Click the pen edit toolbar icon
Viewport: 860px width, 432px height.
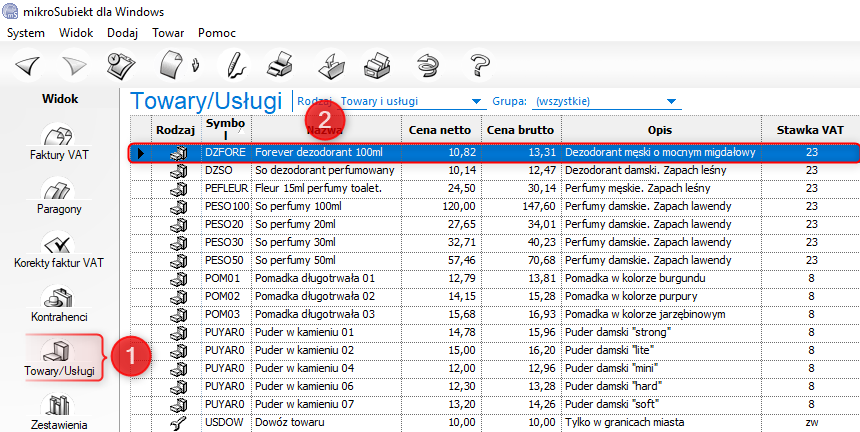coord(235,65)
